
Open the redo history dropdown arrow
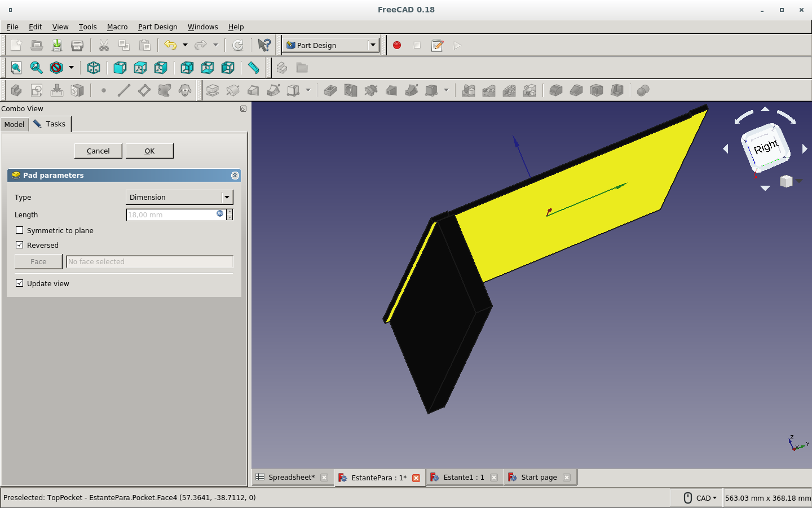point(215,45)
